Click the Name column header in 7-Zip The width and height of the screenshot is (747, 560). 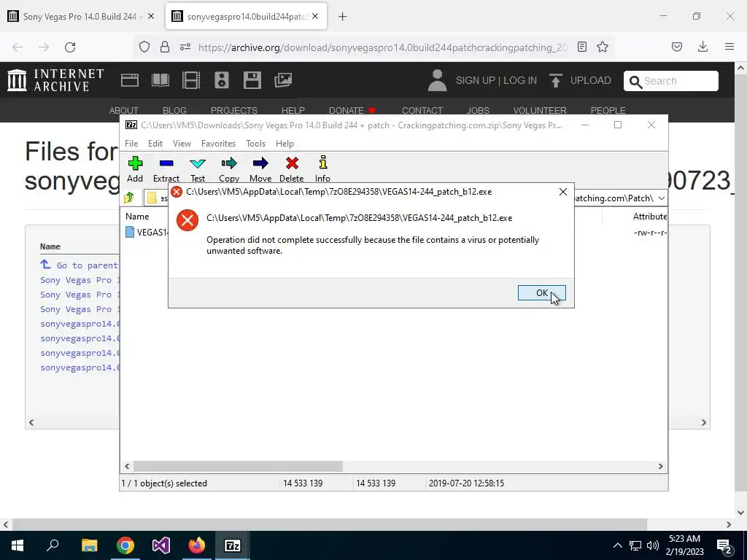coord(137,216)
